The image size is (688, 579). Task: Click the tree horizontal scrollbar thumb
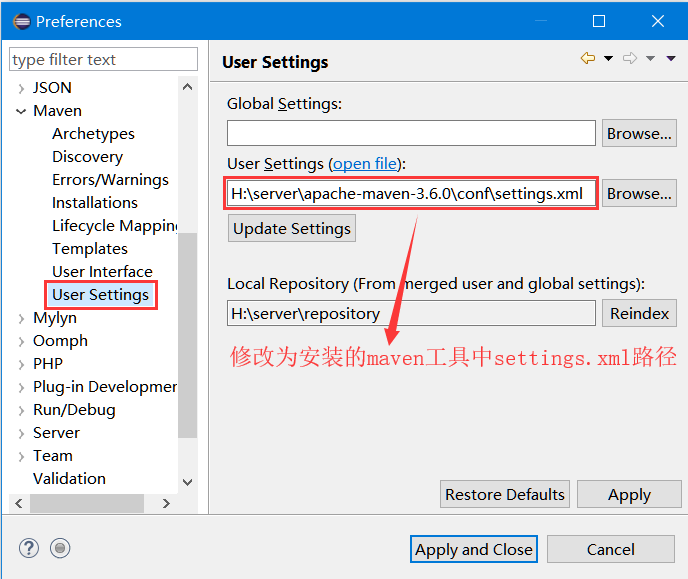coord(87,504)
